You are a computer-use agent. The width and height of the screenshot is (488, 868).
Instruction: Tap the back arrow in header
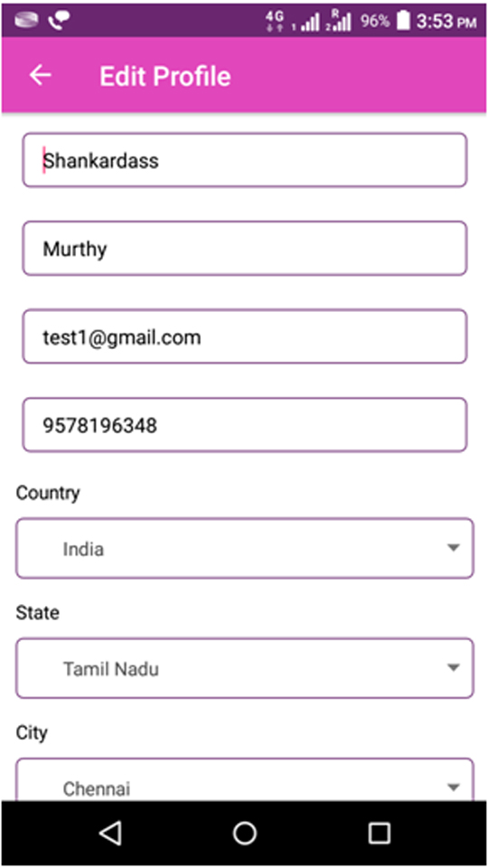tap(41, 75)
